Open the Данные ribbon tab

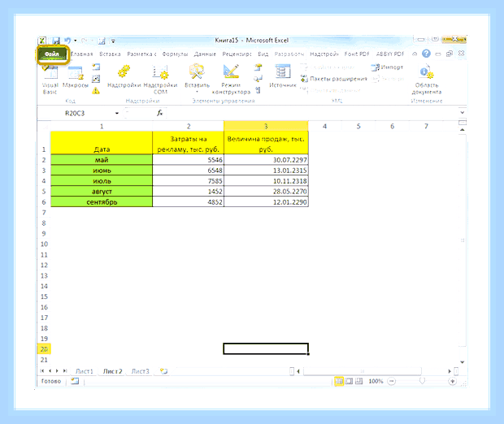click(205, 54)
